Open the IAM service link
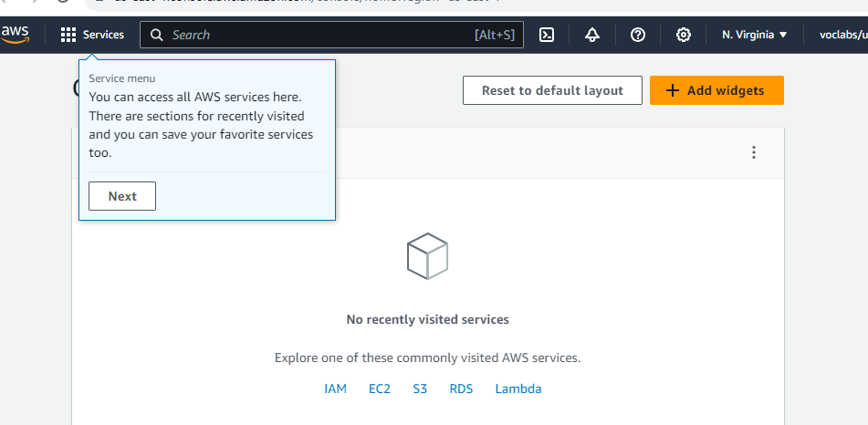The width and height of the screenshot is (868, 425). point(335,389)
